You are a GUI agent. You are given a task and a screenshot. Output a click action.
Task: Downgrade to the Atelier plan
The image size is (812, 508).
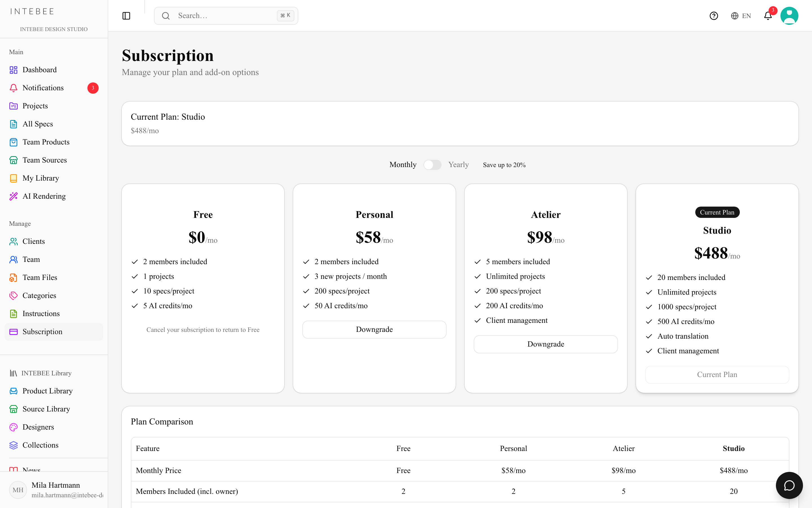546,344
